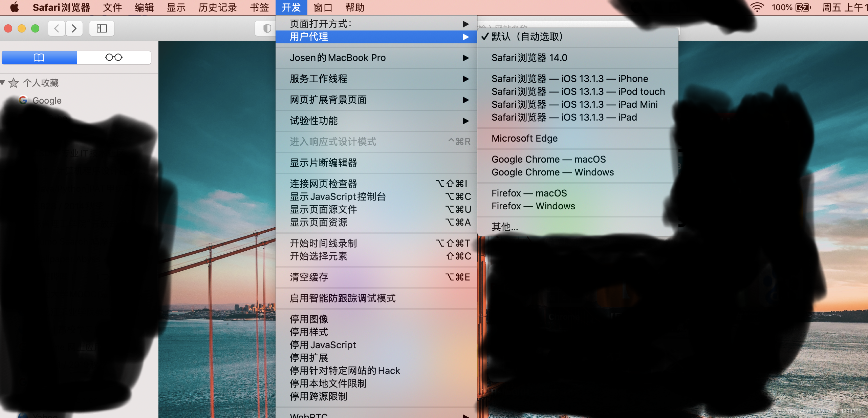Click the forward navigation arrow
This screenshot has width=868, height=418.
[x=74, y=28]
